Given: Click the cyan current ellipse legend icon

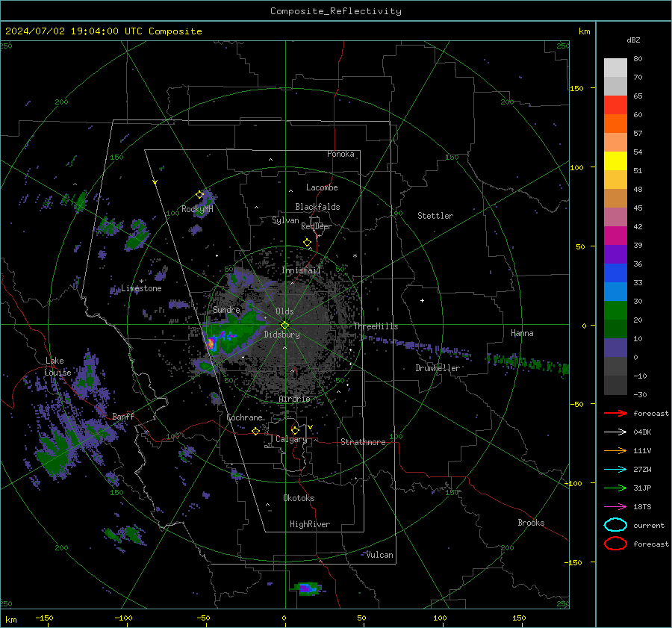Looking at the screenshot, I should click(615, 525).
